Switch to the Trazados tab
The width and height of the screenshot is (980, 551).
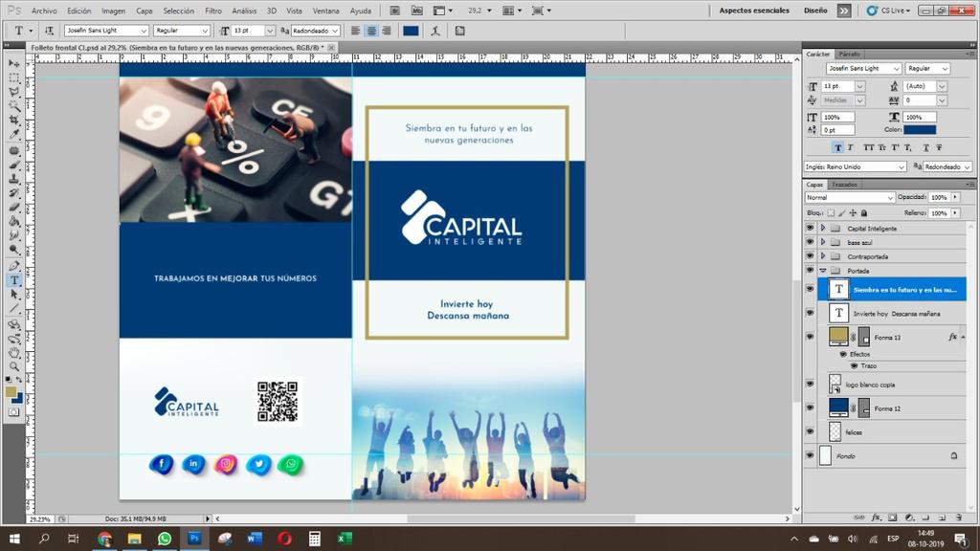point(844,185)
